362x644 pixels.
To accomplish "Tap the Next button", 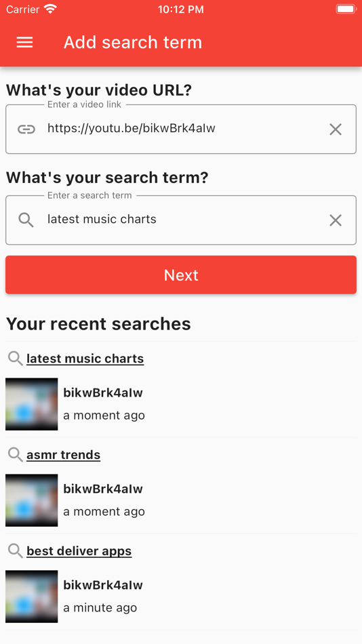I will (x=181, y=275).
